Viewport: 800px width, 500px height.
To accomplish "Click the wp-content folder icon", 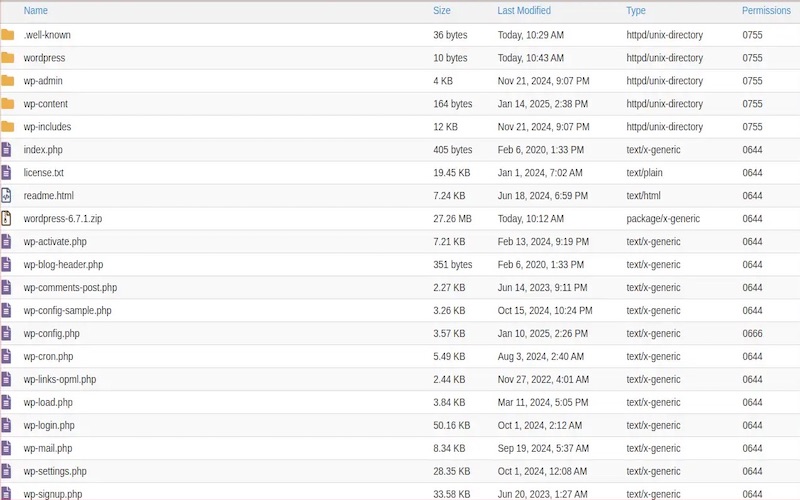I will [8, 104].
